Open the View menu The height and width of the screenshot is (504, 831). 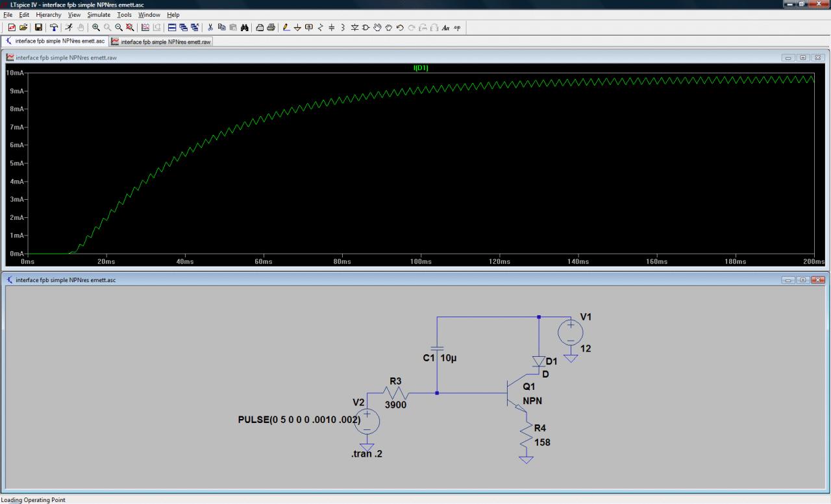(x=74, y=14)
